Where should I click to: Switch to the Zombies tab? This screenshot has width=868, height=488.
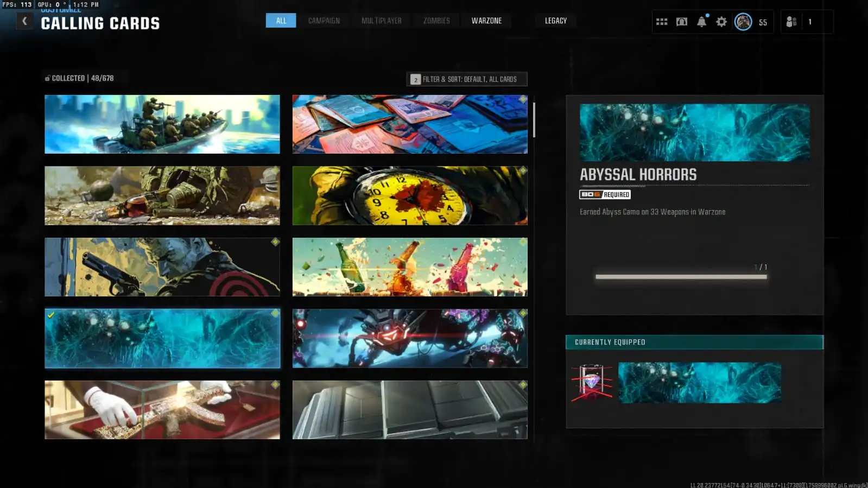point(436,21)
